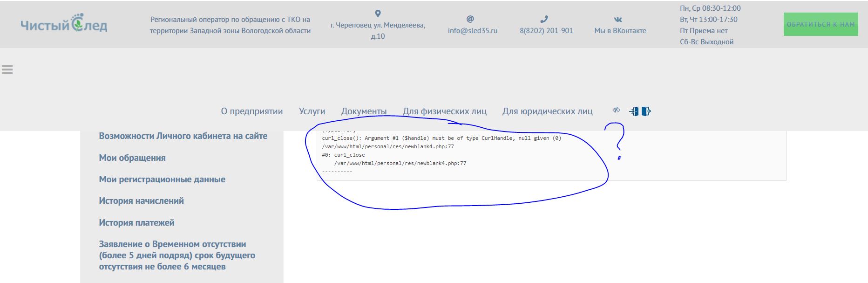Expand Для физических лиц menu
Image resolution: width=868 pixels, height=283 pixels.
[444, 111]
